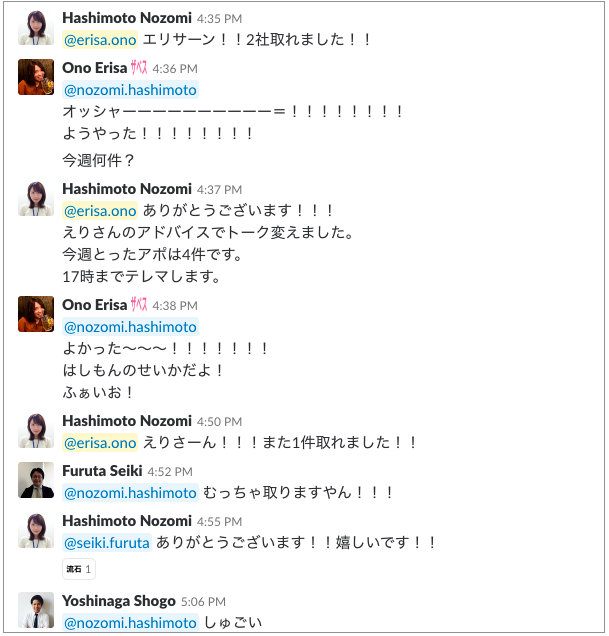
Task: Click the message text 今週何件？
Action: [99, 159]
